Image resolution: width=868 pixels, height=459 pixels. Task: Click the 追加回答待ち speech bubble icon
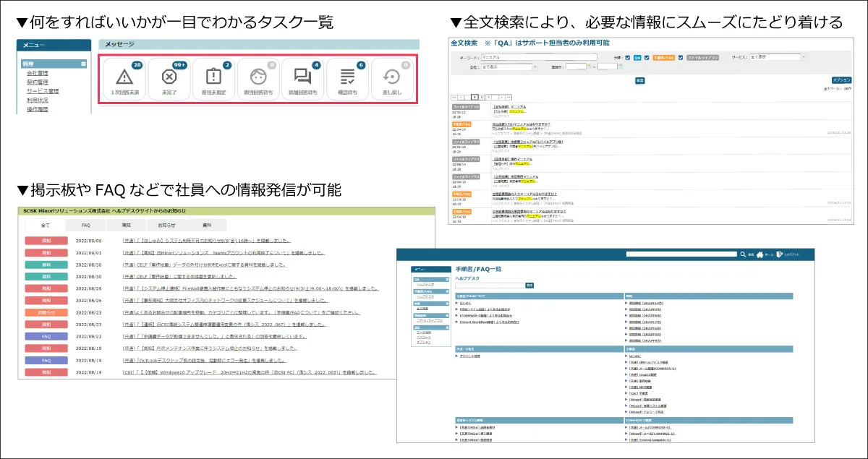pos(304,75)
